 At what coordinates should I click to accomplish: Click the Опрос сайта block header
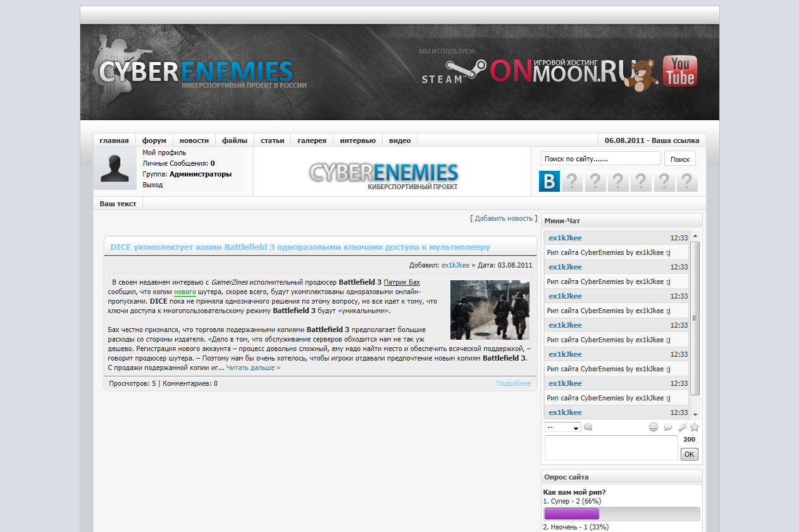pyautogui.click(x=622, y=477)
